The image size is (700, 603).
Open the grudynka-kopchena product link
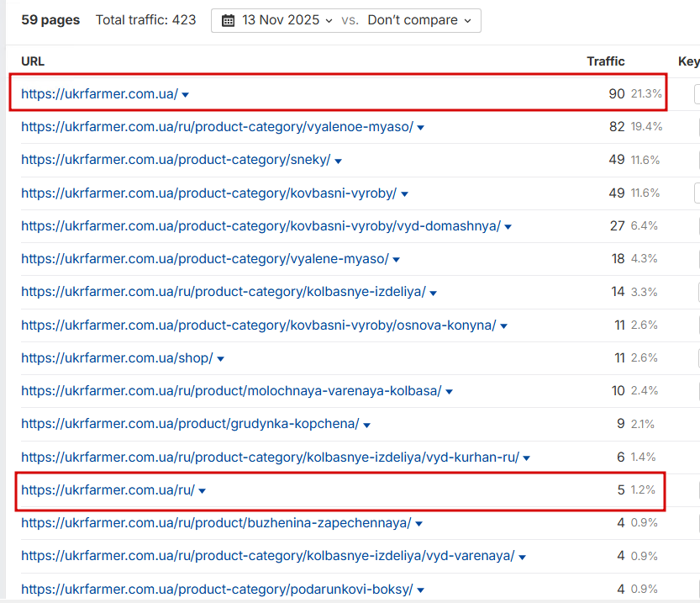pyautogui.click(x=190, y=424)
